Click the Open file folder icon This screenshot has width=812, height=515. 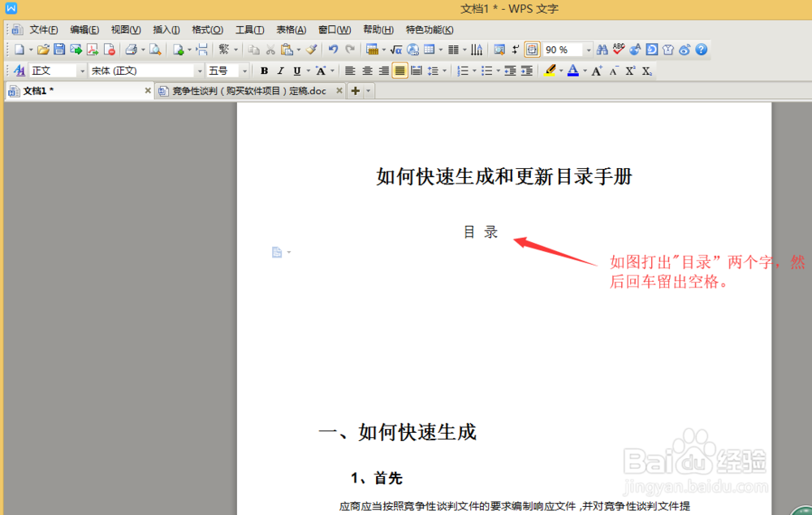point(43,50)
